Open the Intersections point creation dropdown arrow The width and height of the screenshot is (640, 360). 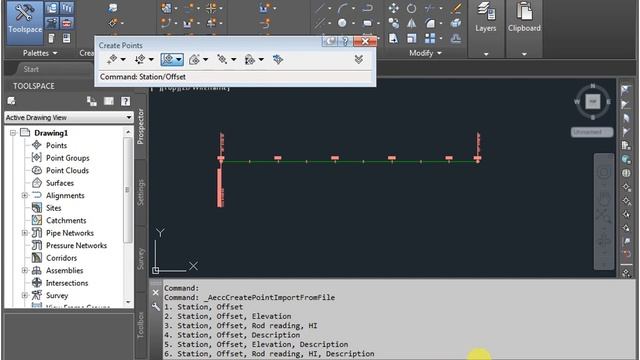point(151,60)
